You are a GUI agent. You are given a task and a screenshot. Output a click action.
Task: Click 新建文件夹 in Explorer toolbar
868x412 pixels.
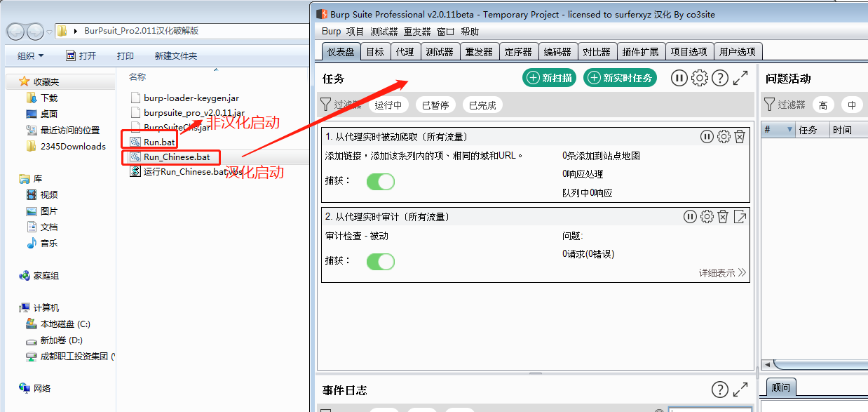[x=176, y=55]
